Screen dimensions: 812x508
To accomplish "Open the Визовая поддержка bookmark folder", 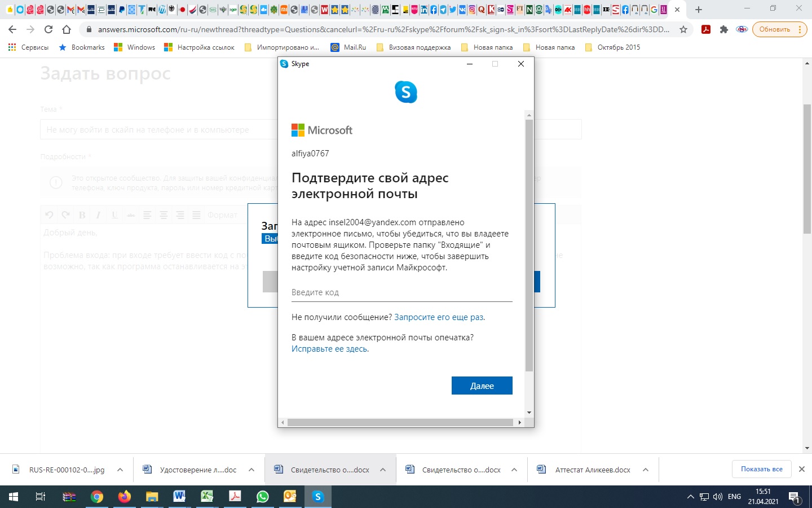I will 413,47.
